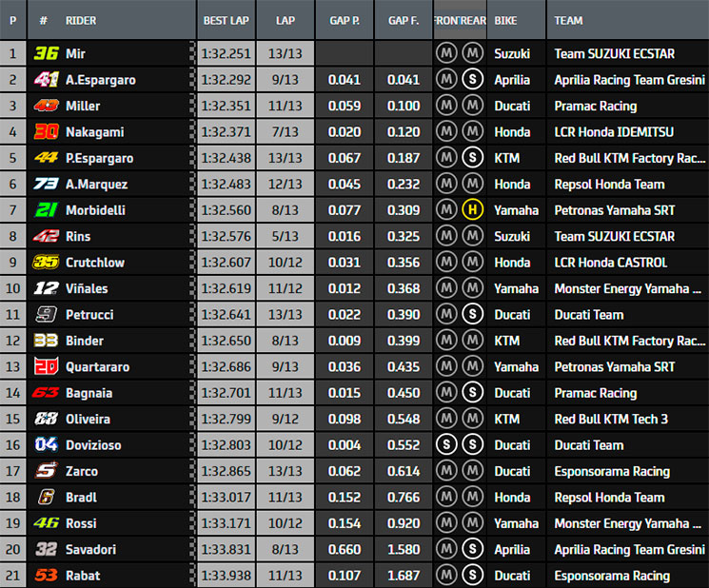Click Bradl's number 6 badge
The height and width of the screenshot is (588, 709).
click(x=46, y=498)
